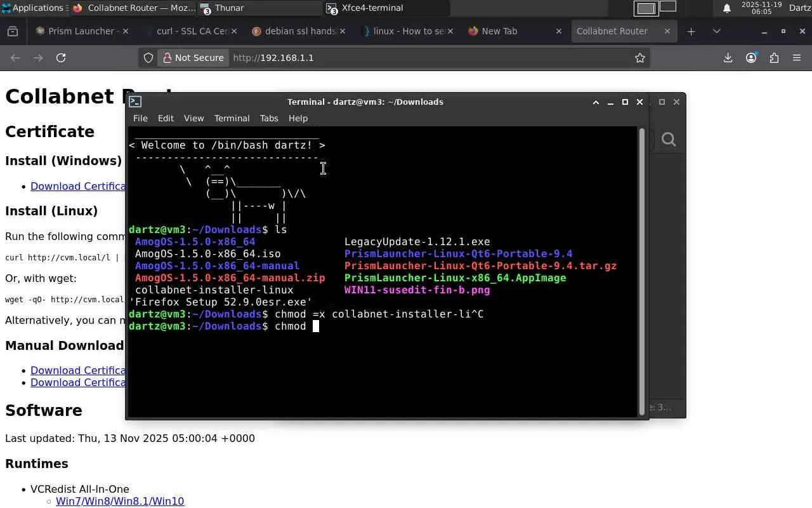Close the window behind the terminal
The width and height of the screenshot is (812, 508).
676,102
